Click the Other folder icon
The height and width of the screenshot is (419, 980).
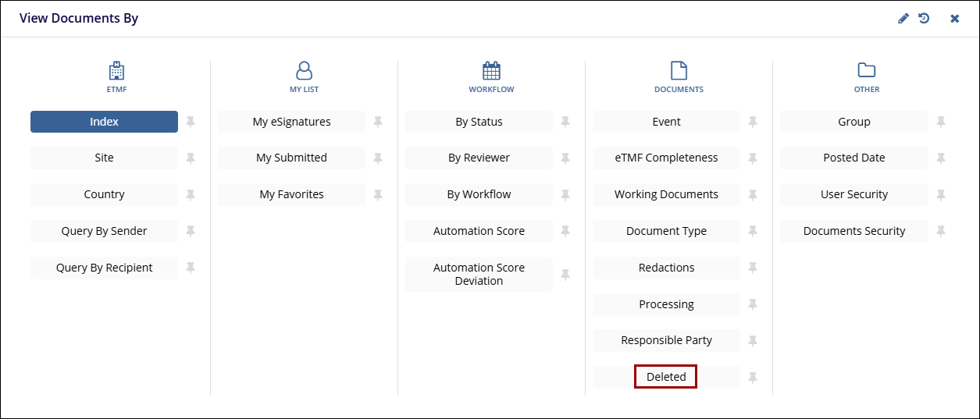[x=866, y=71]
